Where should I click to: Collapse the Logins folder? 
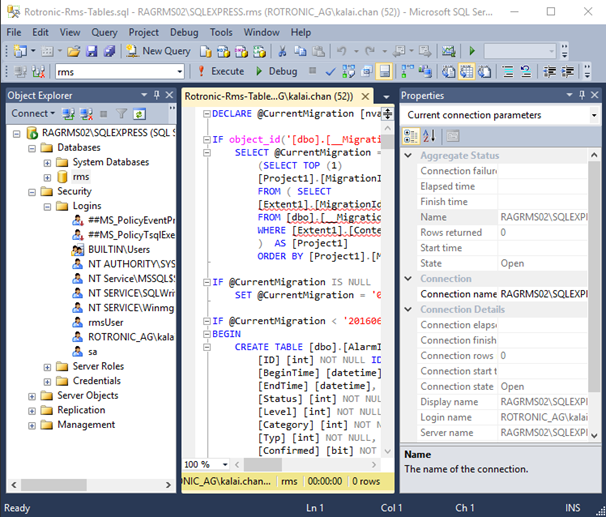[47, 207]
